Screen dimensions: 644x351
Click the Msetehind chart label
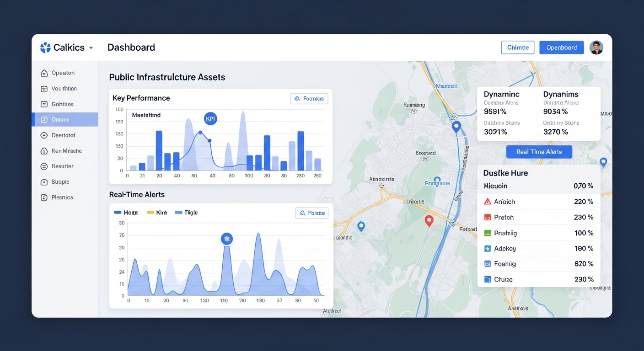click(146, 115)
